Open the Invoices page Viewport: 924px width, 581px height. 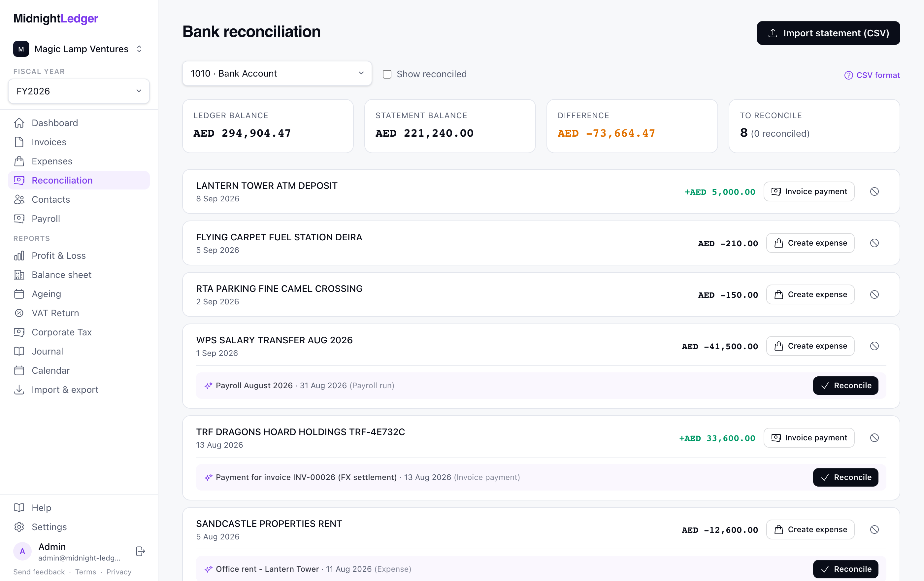point(79,142)
